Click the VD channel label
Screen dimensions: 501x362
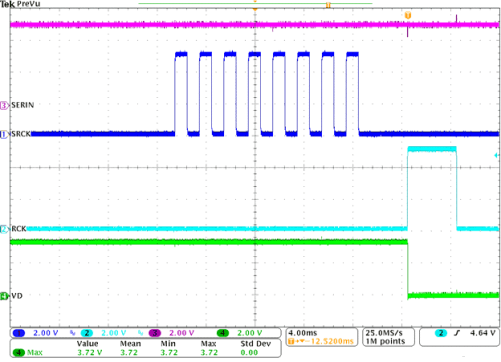tap(17, 296)
